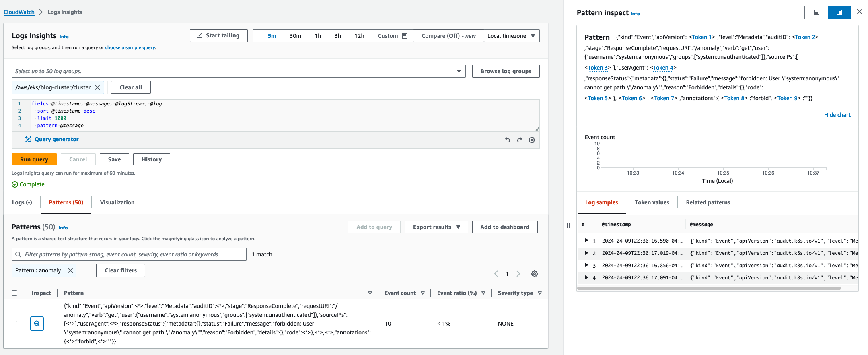Select the Log samples tab

tap(602, 202)
